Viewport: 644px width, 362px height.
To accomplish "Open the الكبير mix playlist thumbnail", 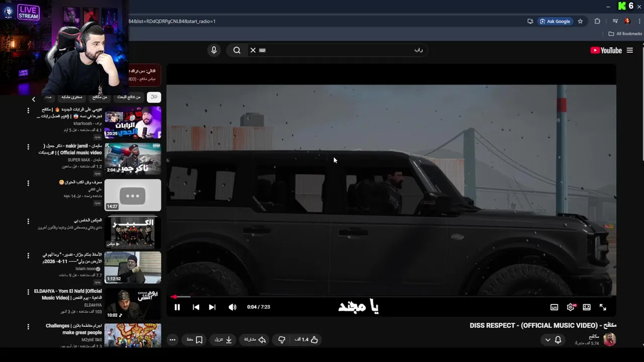I will 133,232.
